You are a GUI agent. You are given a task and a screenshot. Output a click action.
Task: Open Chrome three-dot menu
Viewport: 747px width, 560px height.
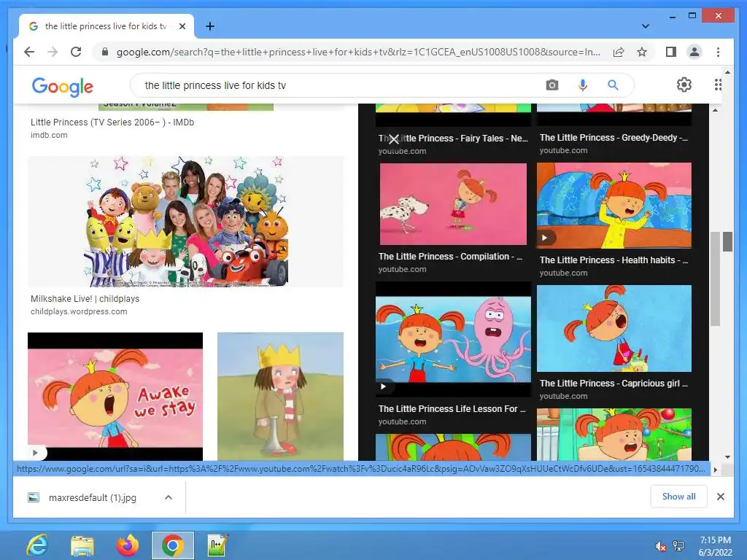[718, 52]
